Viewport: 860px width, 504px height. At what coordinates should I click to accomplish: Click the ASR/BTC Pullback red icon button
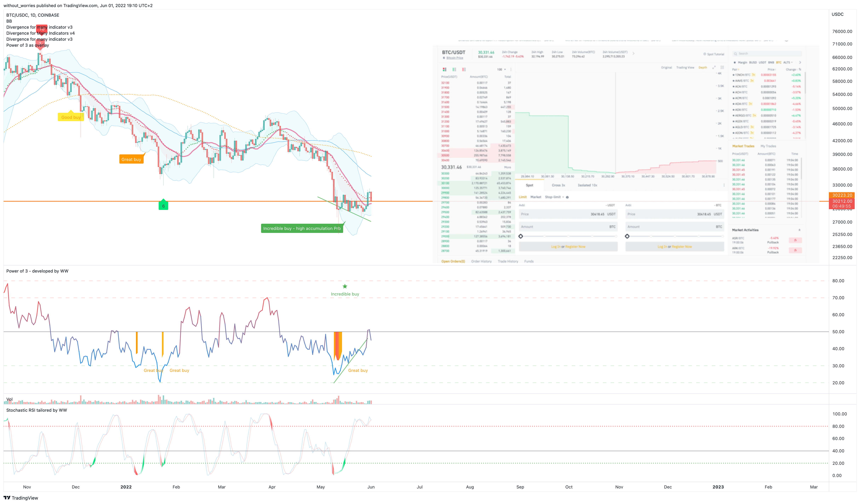click(795, 240)
